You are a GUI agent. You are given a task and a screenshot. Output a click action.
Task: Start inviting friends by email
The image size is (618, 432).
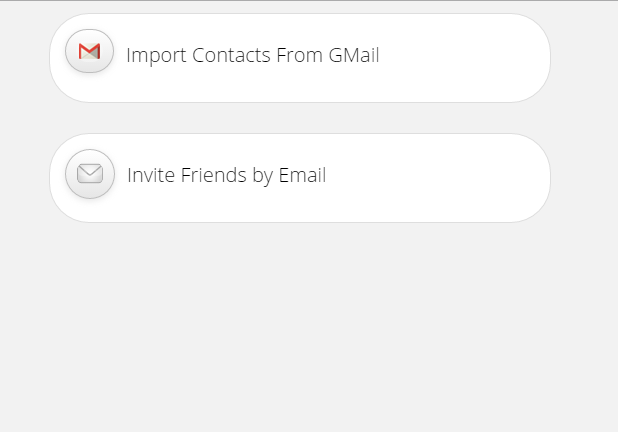[x=226, y=176]
